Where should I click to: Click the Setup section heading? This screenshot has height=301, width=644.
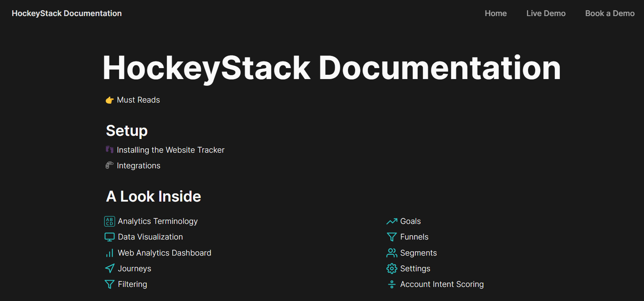pos(127,131)
